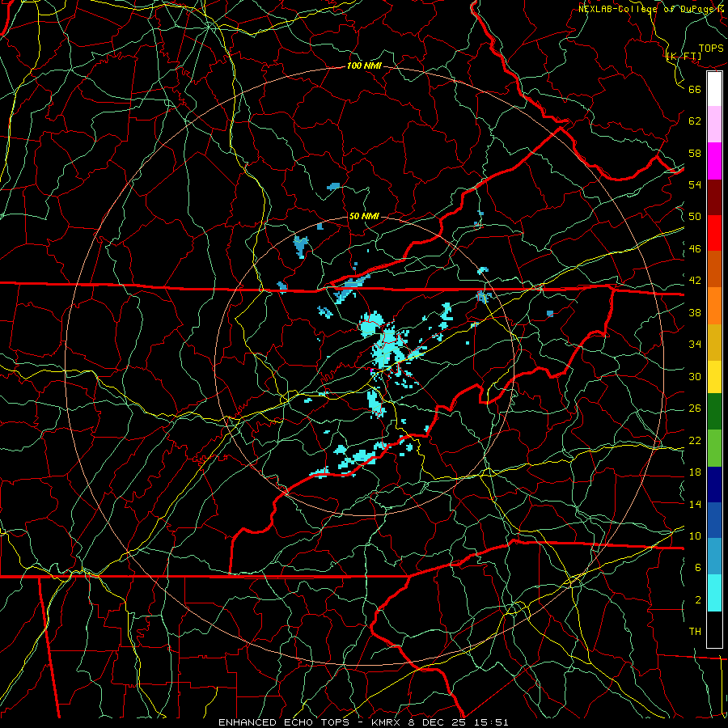The image size is (728, 728).
Task: Click the NEXLAB-College of DuPage credit text
Action: [x=651, y=9]
